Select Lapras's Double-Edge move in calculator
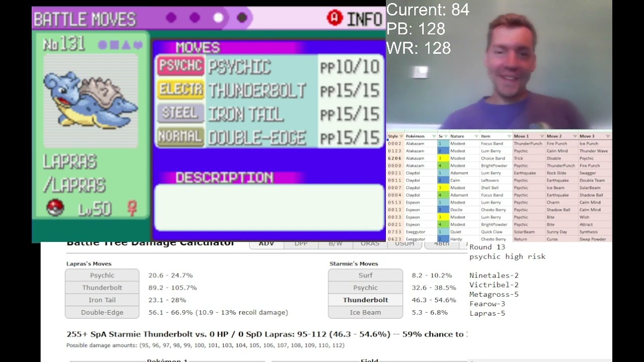Viewport: 644px width, 362px height. coord(102,312)
